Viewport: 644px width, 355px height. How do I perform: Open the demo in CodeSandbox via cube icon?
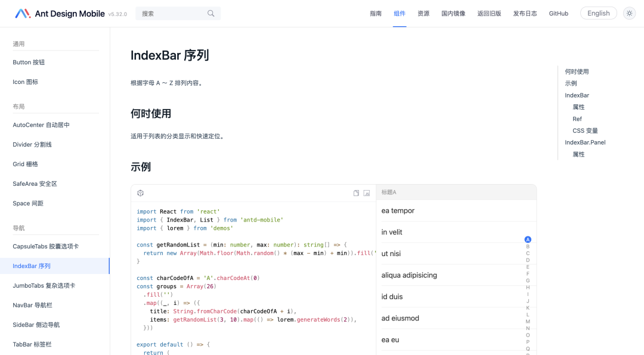141,193
